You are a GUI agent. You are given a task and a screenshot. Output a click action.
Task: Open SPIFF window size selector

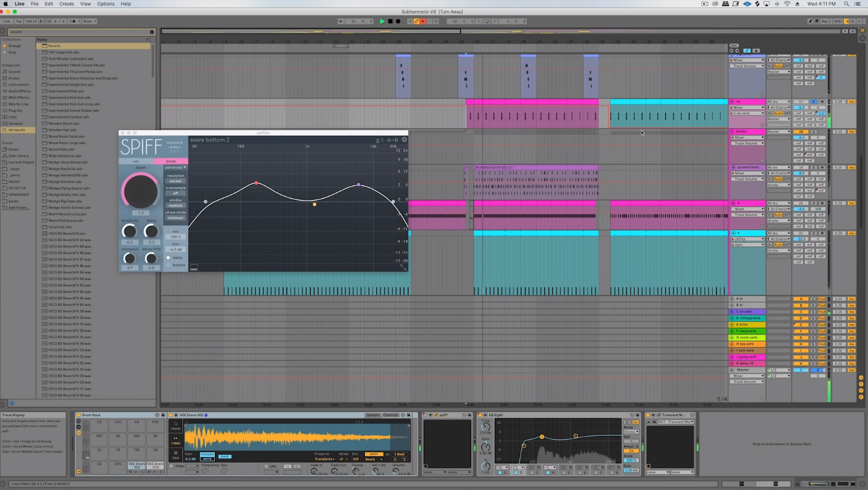click(175, 206)
